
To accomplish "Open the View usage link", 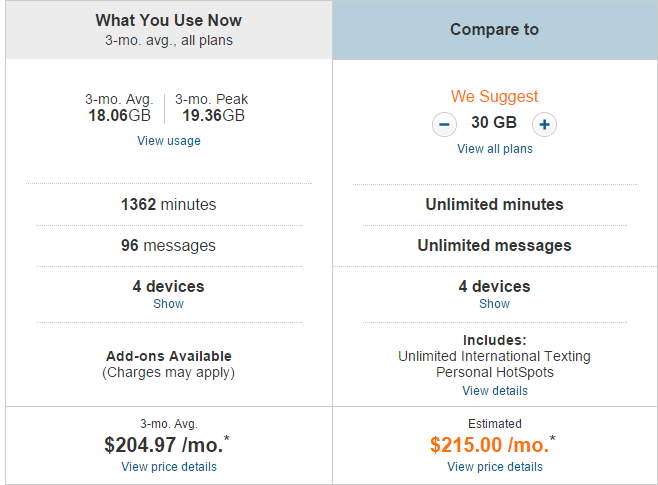I will tap(169, 141).
